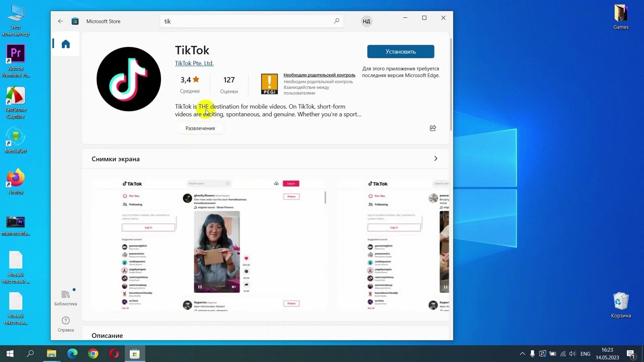Click the Описание section heading
This screenshot has height=362, width=644.
point(107,335)
